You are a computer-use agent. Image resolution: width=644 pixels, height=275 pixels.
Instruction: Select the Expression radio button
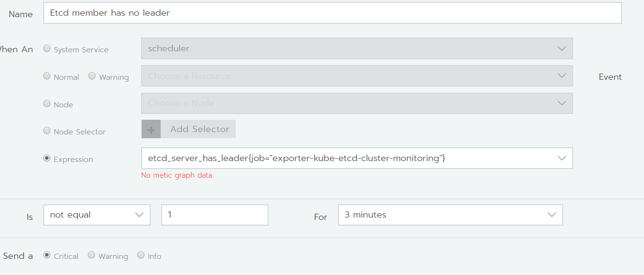pos(47,158)
